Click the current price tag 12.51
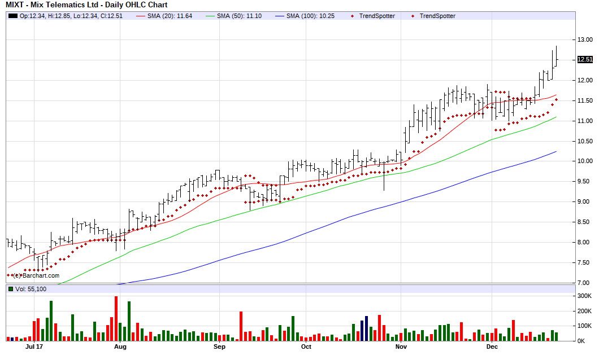599x364 pixels. tap(585, 59)
